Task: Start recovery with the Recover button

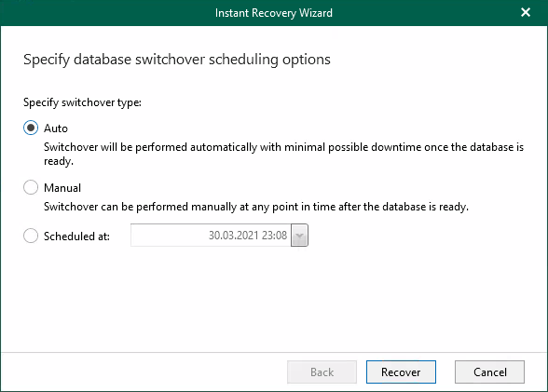Action: coord(401,372)
